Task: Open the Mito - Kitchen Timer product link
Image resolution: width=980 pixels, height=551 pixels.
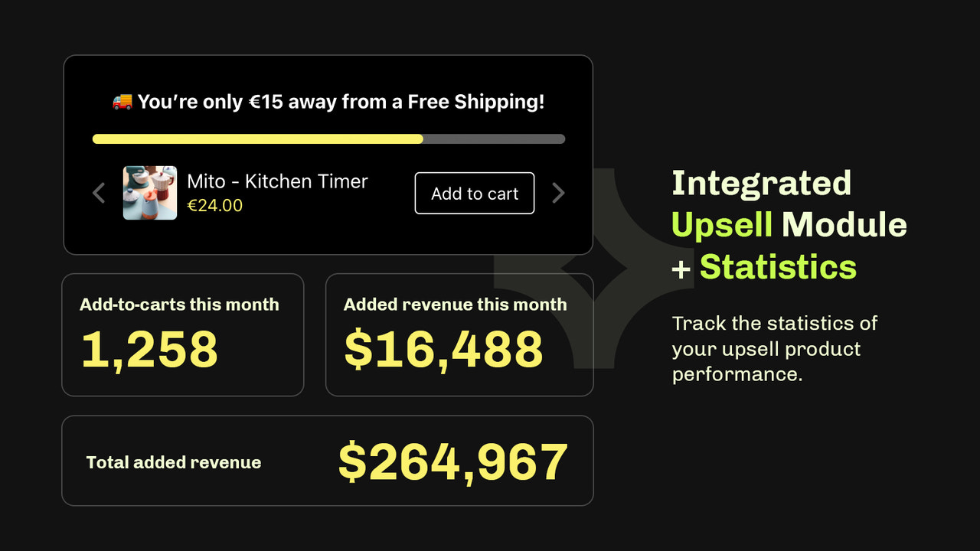Action: (277, 181)
